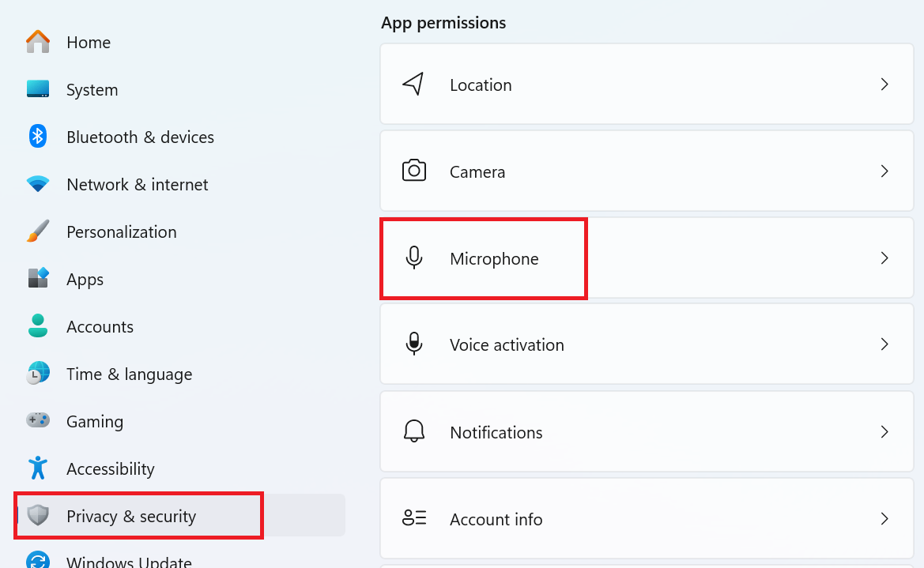This screenshot has height=568, width=924.
Task: Click the Accounts person icon
Action: (38, 325)
